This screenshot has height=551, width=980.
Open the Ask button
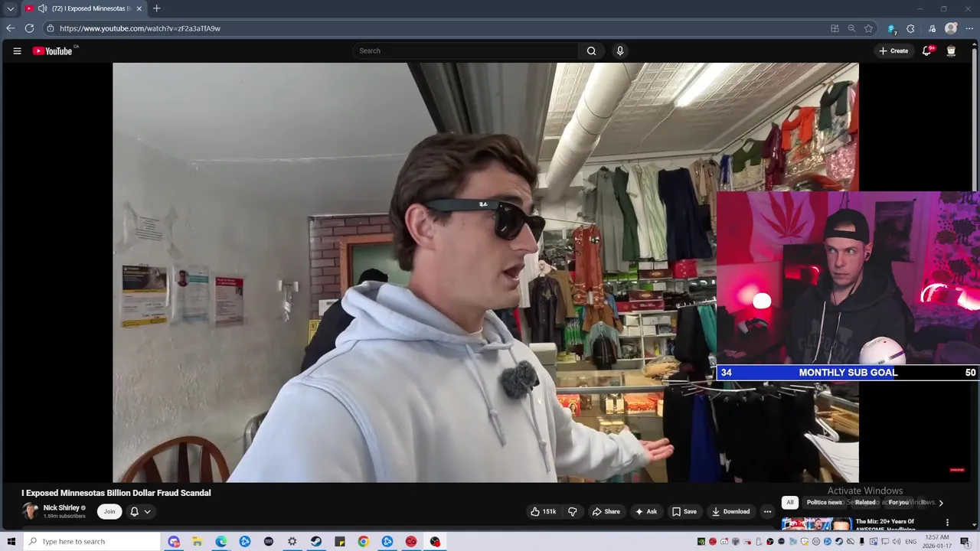646,511
